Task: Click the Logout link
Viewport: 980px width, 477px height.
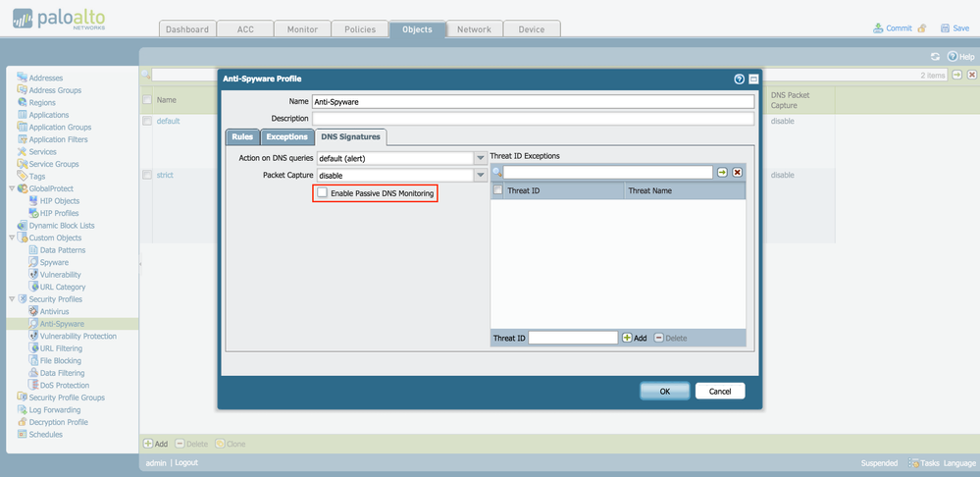Action: (x=186, y=462)
